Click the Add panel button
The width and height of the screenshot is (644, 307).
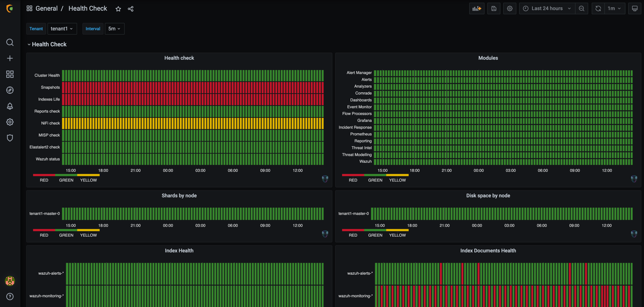click(x=477, y=8)
